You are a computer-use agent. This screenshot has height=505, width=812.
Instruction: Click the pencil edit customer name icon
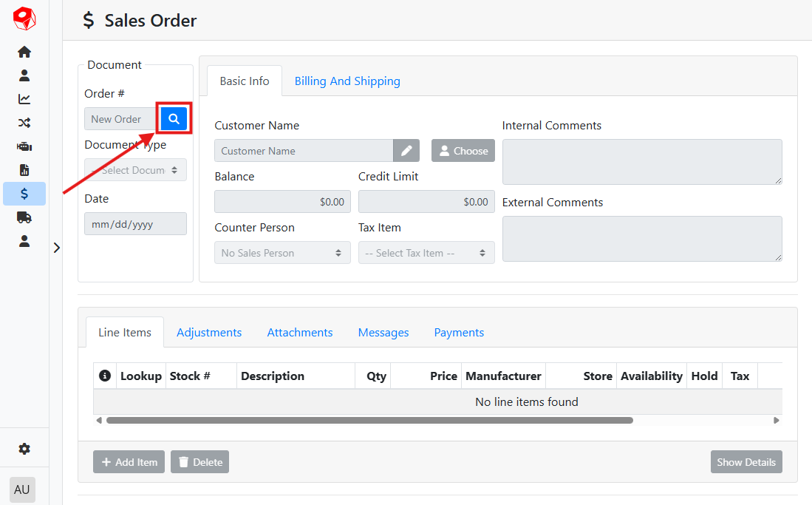pyautogui.click(x=406, y=151)
